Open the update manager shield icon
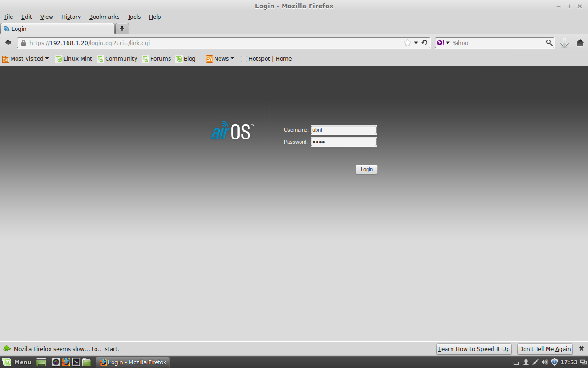This screenshot has width=588, height=368. [554, 362]
